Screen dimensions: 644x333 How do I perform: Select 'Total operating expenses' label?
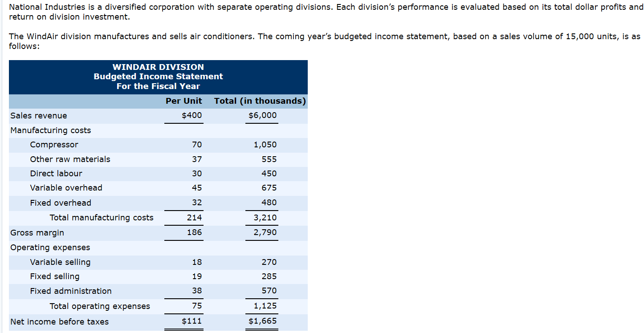[x=100, y=306]
